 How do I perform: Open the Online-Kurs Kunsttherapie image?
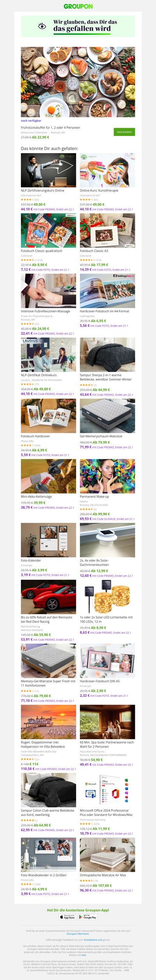(x=107, y=170)
